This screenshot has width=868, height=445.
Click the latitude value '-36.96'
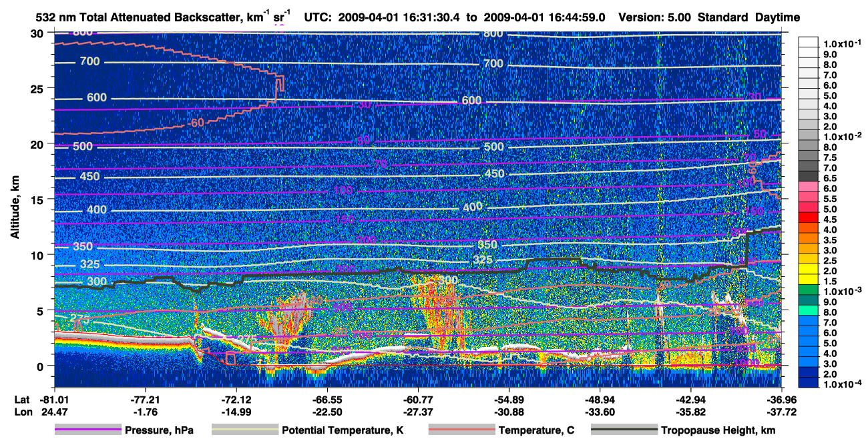click(782, 400)
